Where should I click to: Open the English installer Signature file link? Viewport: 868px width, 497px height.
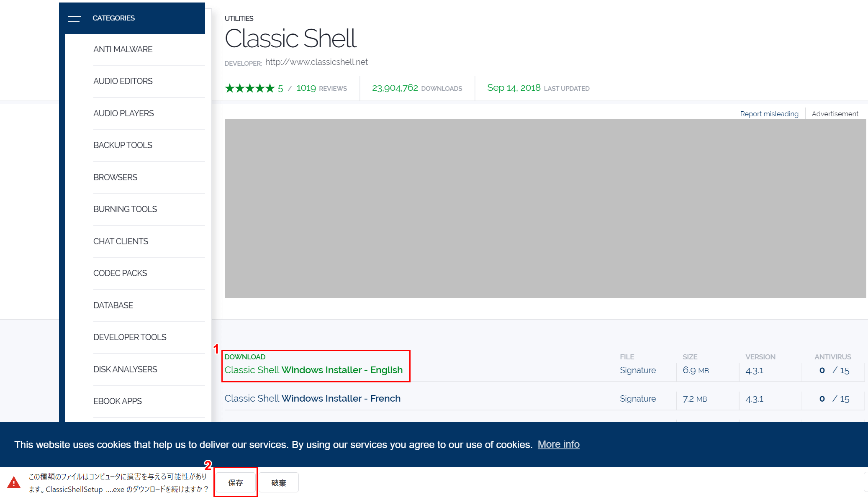point(637,370)
